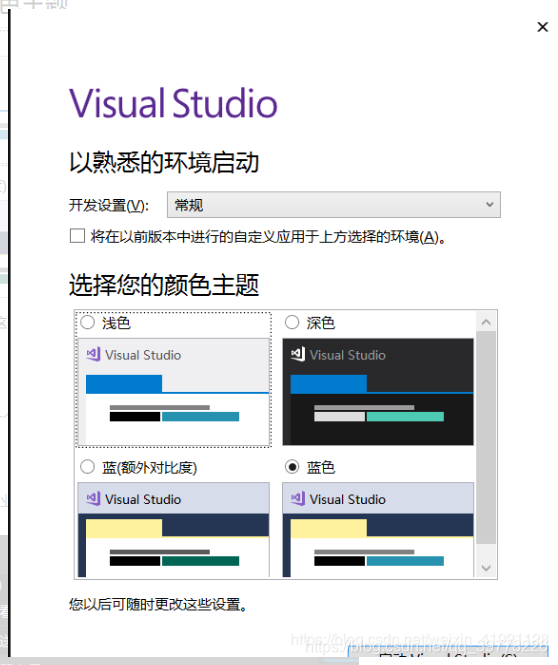The height and width of the screenshot is (665, 558).
Task: Click the 选择您的颜色主题 heading
Action: point(164,285)
